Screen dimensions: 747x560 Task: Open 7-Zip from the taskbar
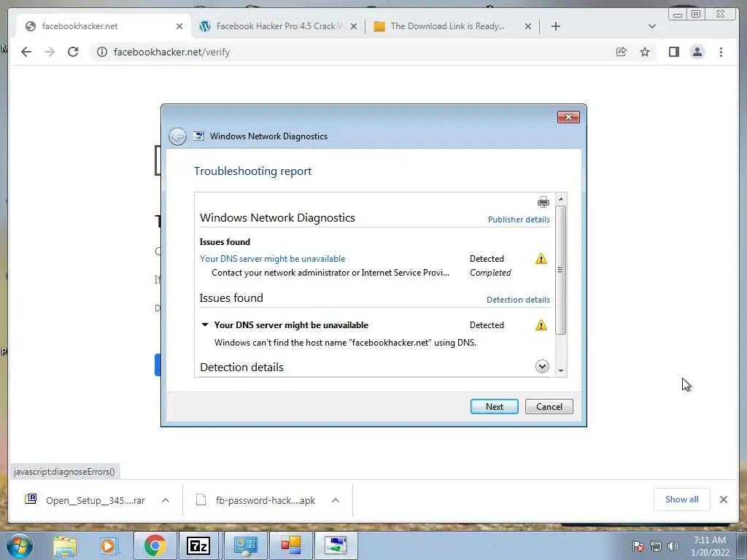coord(198,545)
